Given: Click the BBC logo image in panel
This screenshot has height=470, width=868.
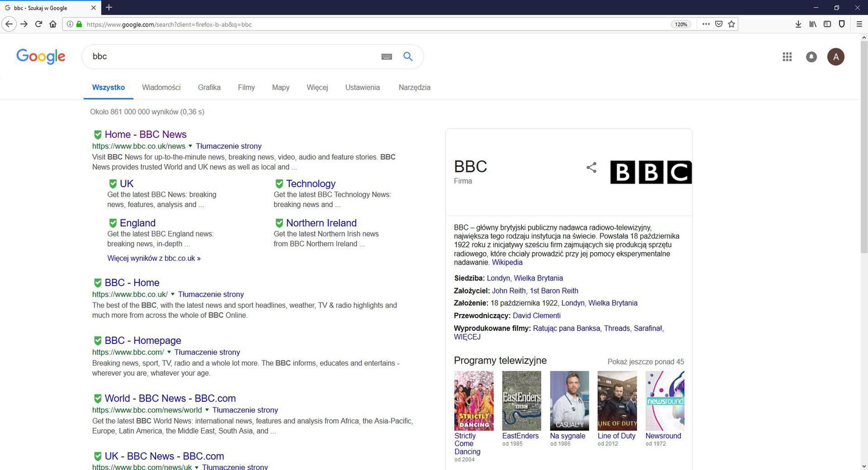Looking at the screenshot, I should [x=651, y=172].
